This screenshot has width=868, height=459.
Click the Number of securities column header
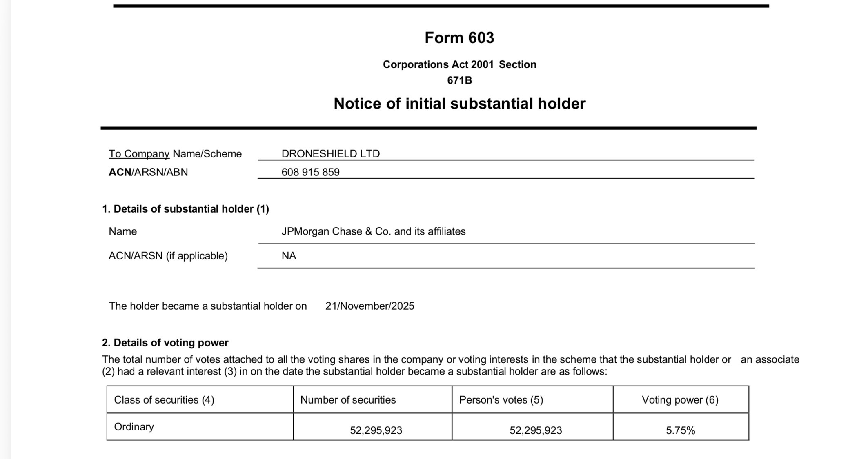(x=348, y=400)
